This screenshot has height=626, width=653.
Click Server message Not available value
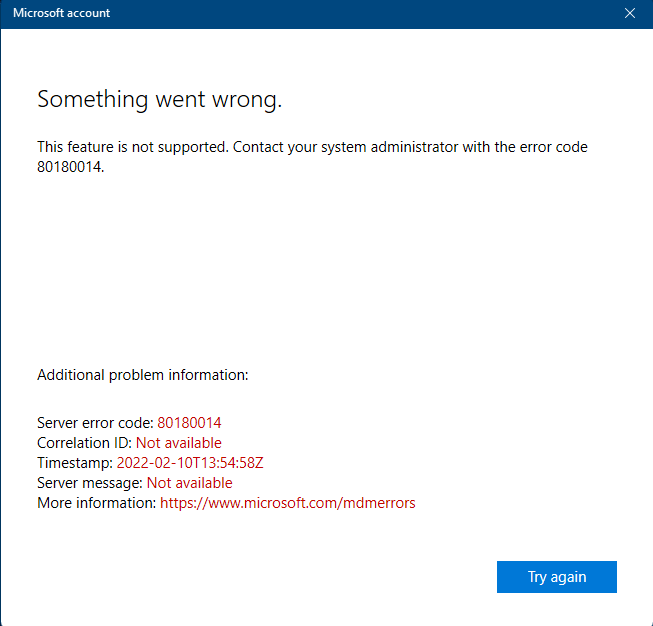[189, 483]
